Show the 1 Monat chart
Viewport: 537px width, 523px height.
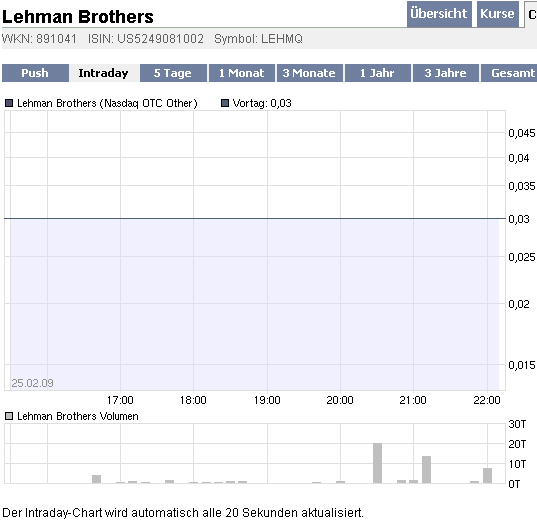click(x=242, y=73)
